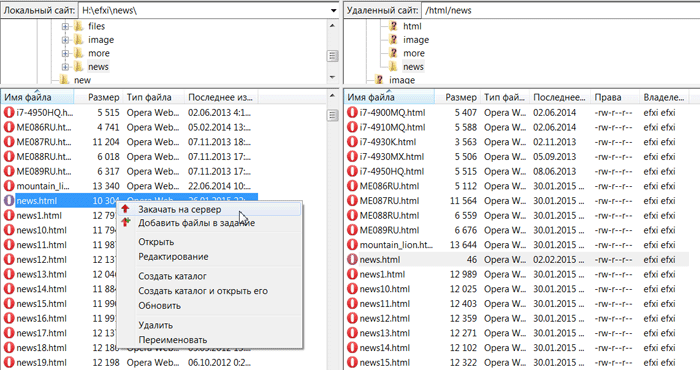Click size '46' of remote news.html
Screen dimensions: 700x370
point(471,259)
